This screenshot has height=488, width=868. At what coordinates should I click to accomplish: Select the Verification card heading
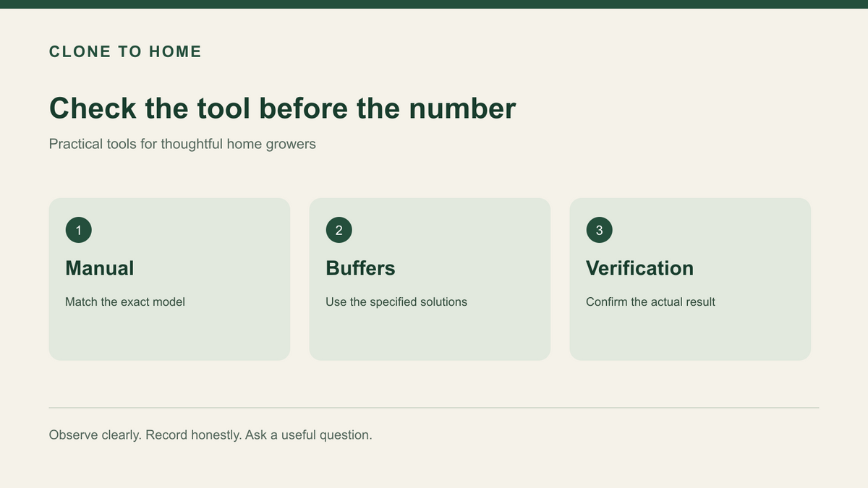(x=639, y=268)
